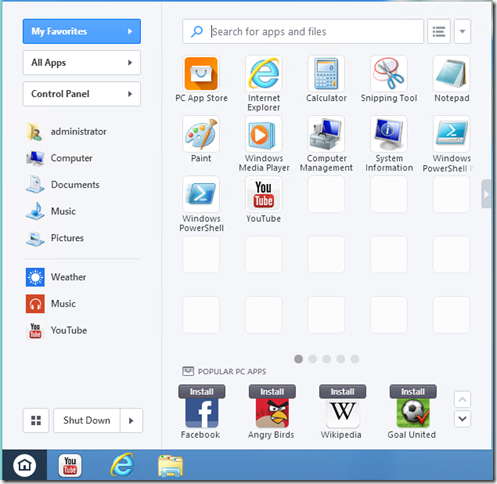Launch Windows PowerShell in third row
This screenshot has width=497, height=484.
click(x=201, y=194)
